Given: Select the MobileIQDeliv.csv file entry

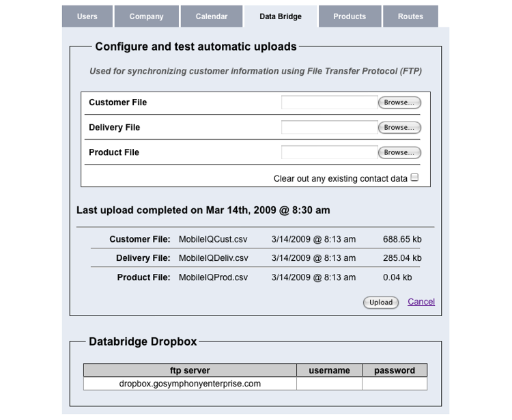Looking at the screenshot, I should click(213, 258).
